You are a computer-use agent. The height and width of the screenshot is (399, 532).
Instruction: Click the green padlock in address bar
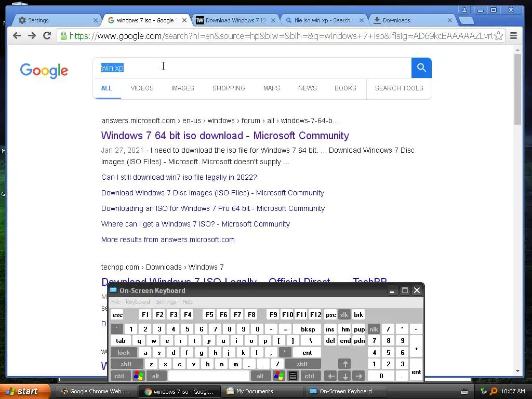pos(63,36)
